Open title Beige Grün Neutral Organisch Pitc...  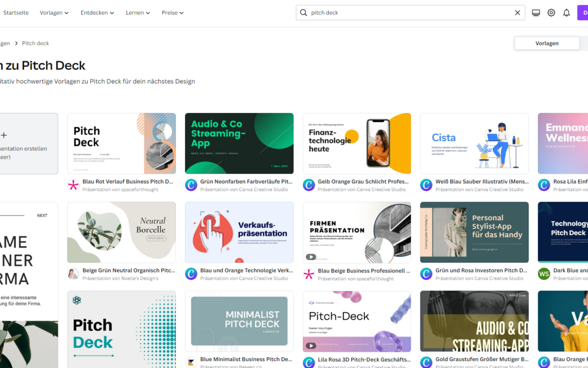(128, 270)
